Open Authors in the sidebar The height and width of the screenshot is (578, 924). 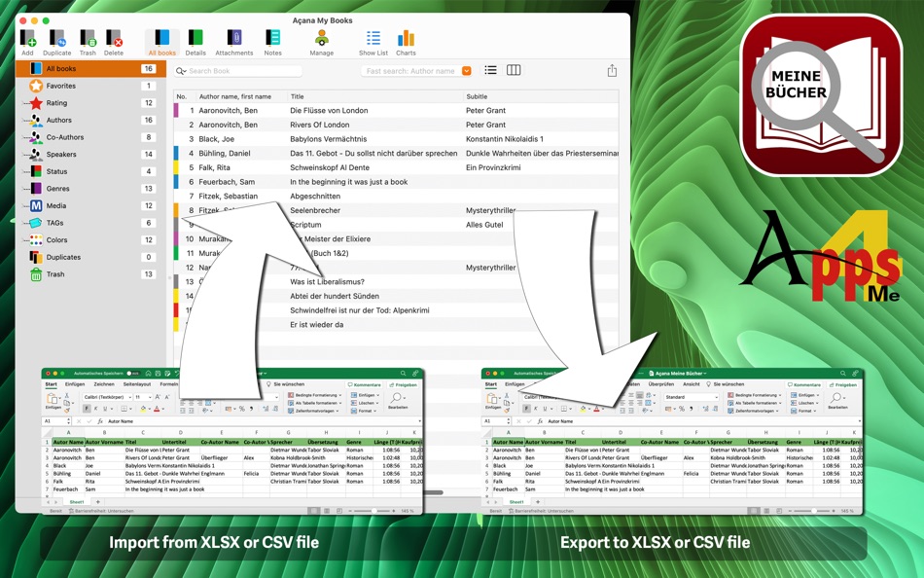(x=90, y=120)
